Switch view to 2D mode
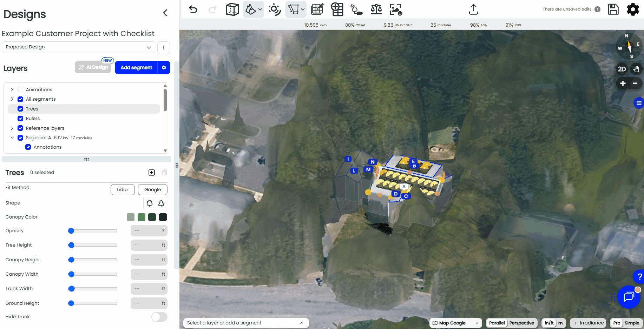Screen dimensions: 644x329 622,69
